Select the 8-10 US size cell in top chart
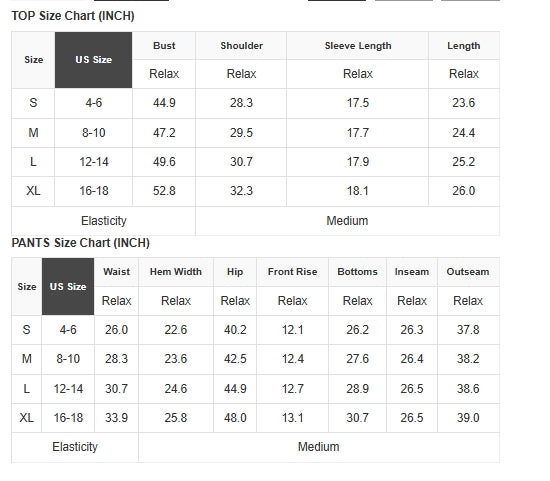The width and height of the screenshot is (550, 481). pyautogui.click(x=94, y=133)
